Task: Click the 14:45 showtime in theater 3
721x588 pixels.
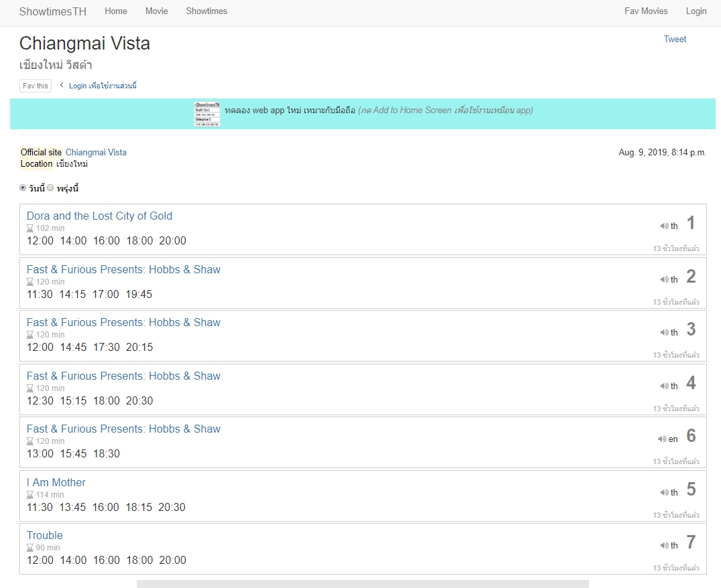Action: point(73,347)
